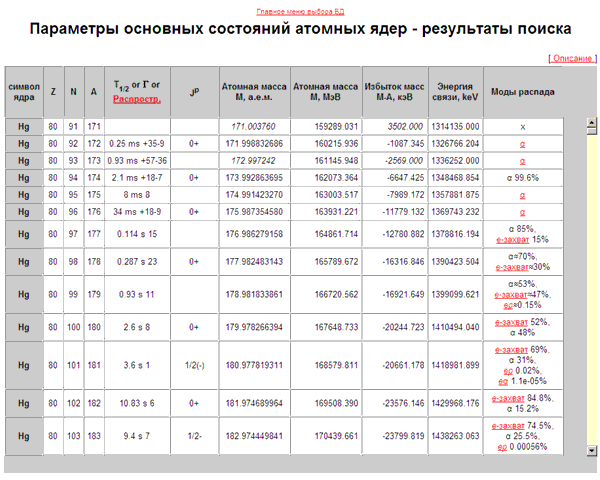Image resolution: width=600 pixels, height=480 pixels.
Task: Select the atomic mass 171.003760 cell
Action: (x=254, y=127)
